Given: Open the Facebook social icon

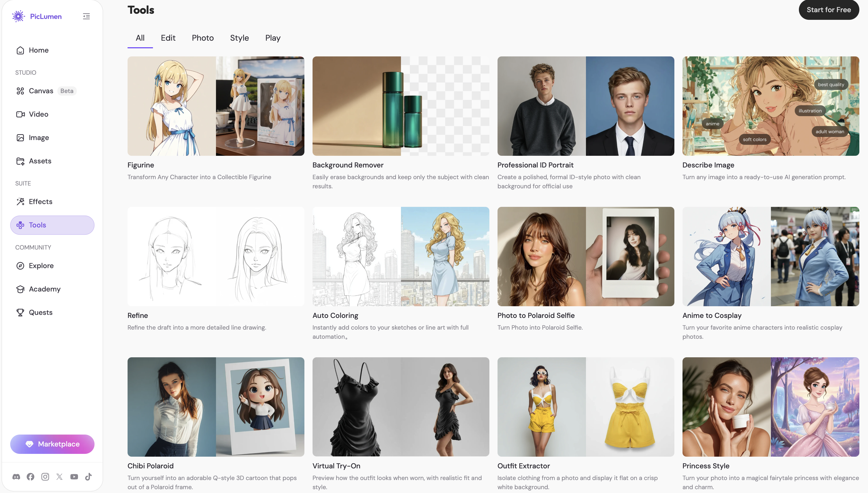Looking at the screenshot, I should pyautogui.click(x=30, y=477).
